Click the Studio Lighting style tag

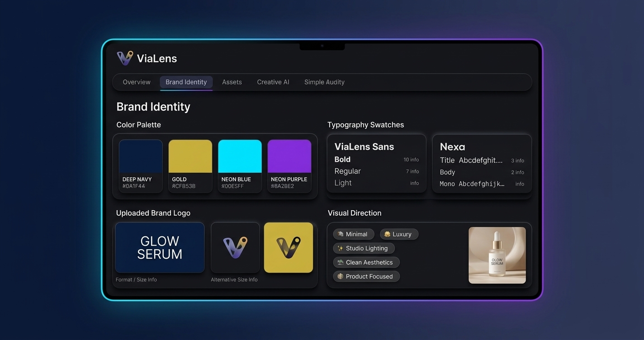pos(364,248)
